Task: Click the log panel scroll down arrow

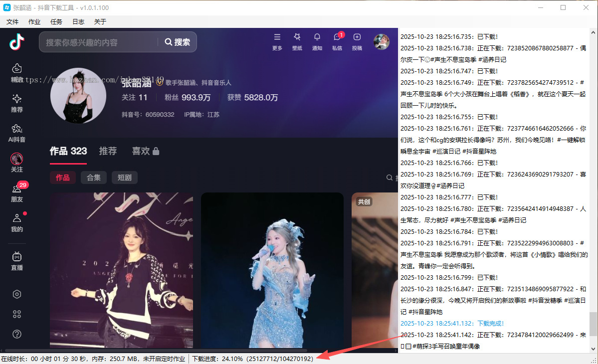Action: 593,349
